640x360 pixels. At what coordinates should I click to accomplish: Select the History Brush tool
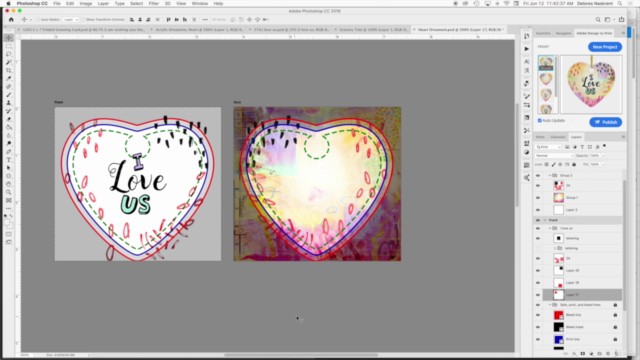[9, 111]
